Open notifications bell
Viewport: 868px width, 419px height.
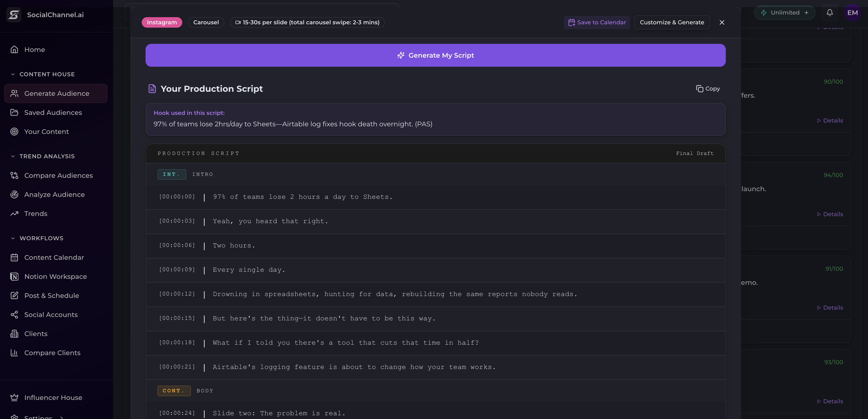[830, 12]
